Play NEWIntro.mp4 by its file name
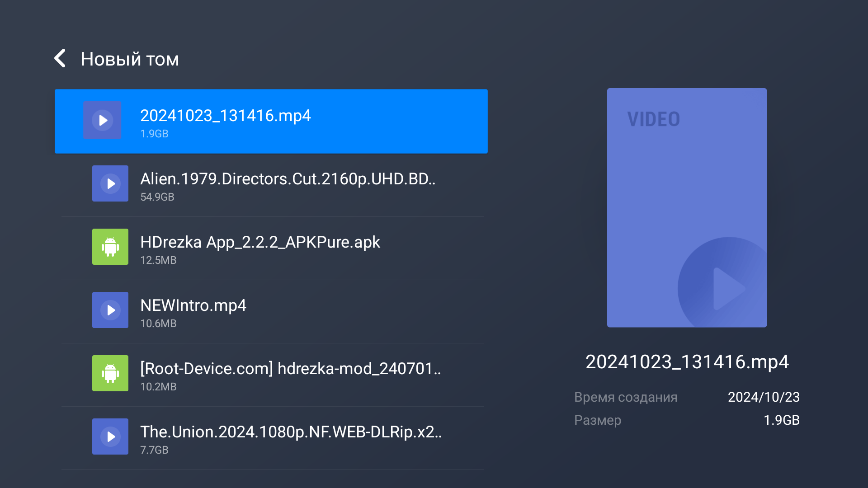Screen dimensions: 868x488 193,305
